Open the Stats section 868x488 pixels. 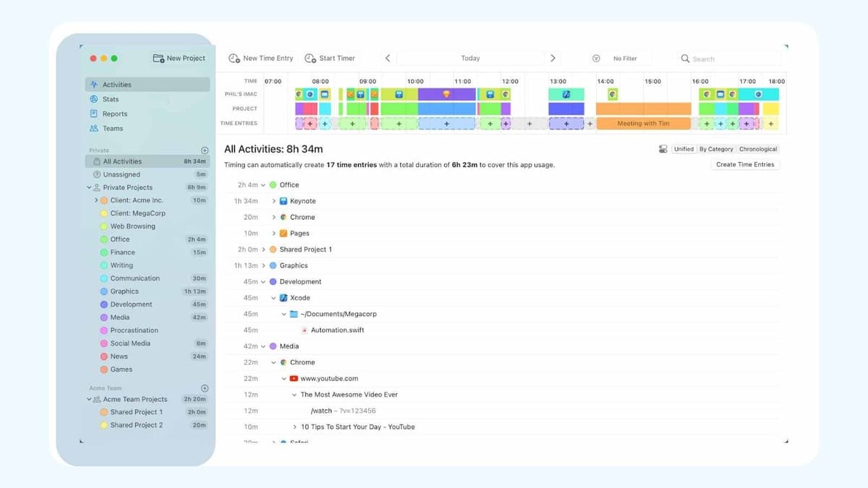pos(110,99)
